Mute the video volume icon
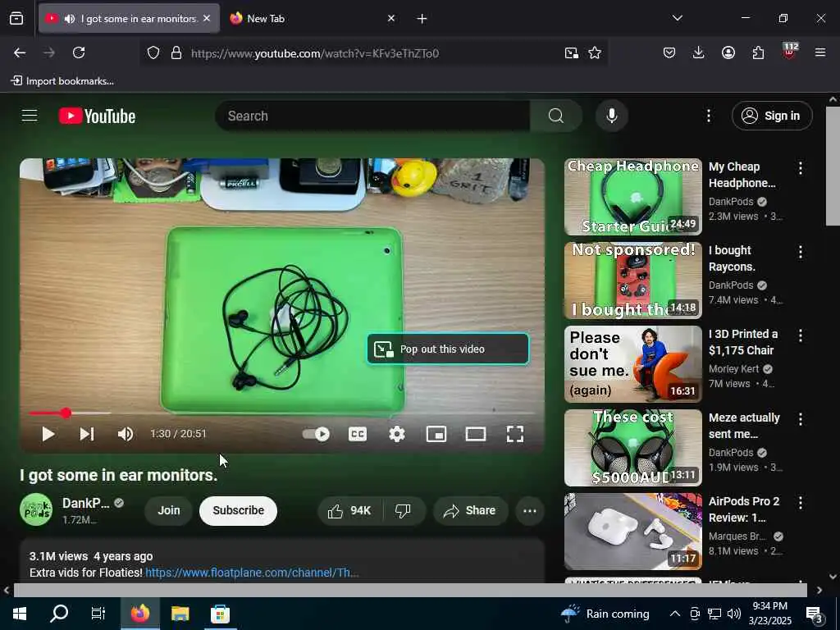This screenshot has height=630, width=840. (126, 434)
